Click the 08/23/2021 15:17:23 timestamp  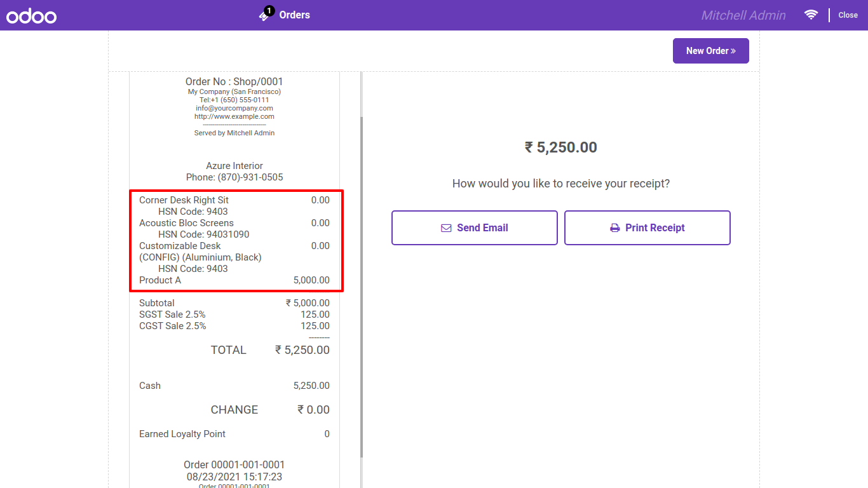tap(234, 477)
